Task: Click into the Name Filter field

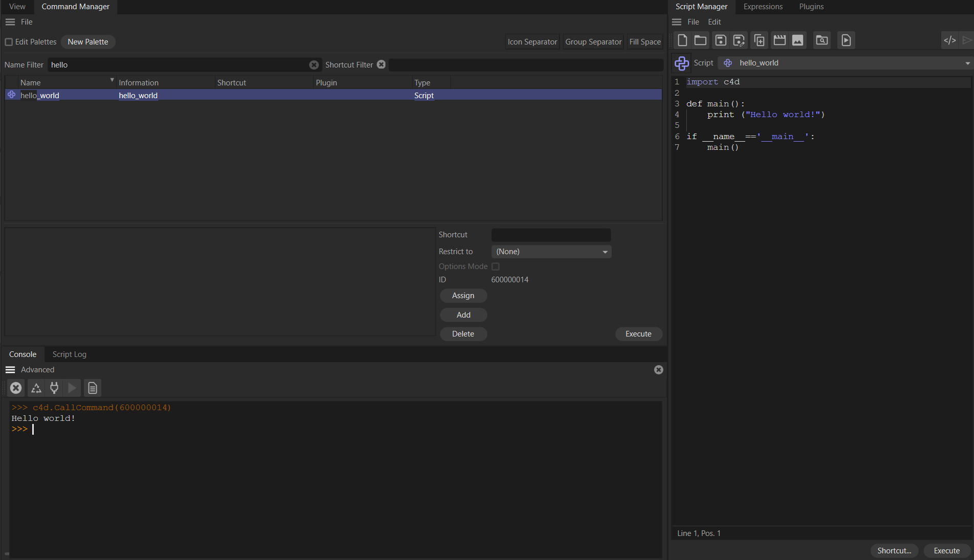Action: click(178, 65)
